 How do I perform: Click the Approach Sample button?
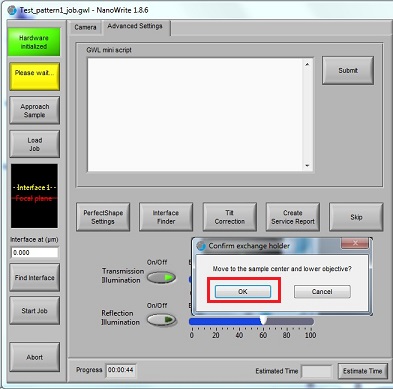pyautogui.click(x=35, y=110)
